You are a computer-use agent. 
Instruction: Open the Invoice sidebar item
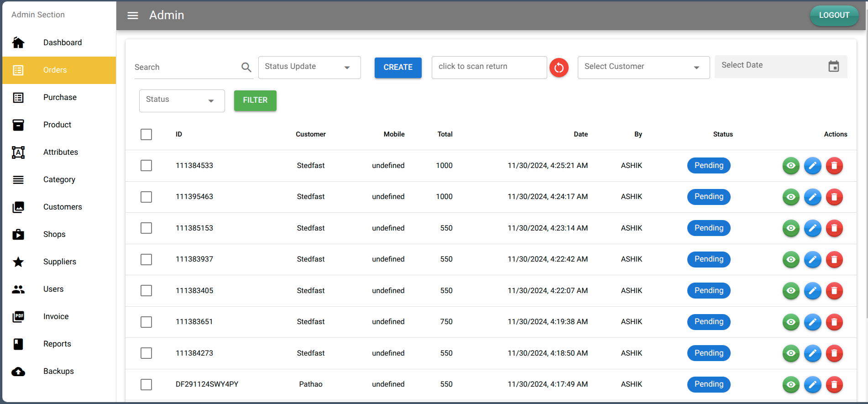(56, 316)
